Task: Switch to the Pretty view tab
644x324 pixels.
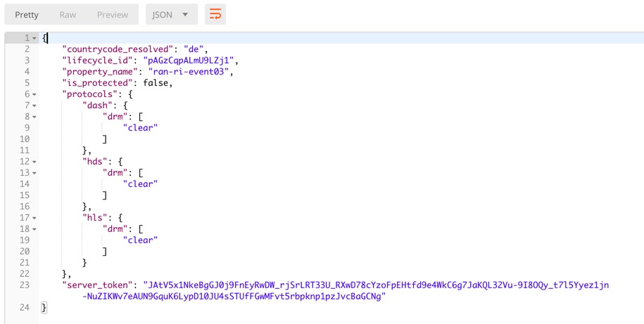Action: pos(27,15)
